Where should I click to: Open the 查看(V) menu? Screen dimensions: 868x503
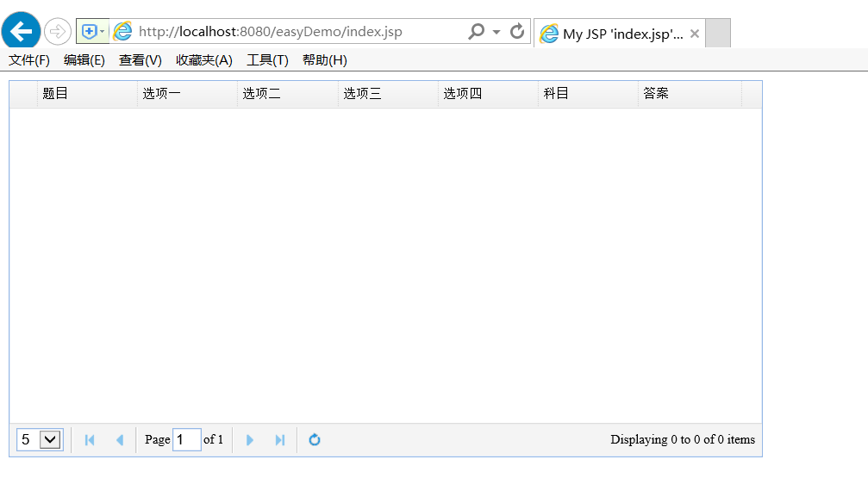140,60
